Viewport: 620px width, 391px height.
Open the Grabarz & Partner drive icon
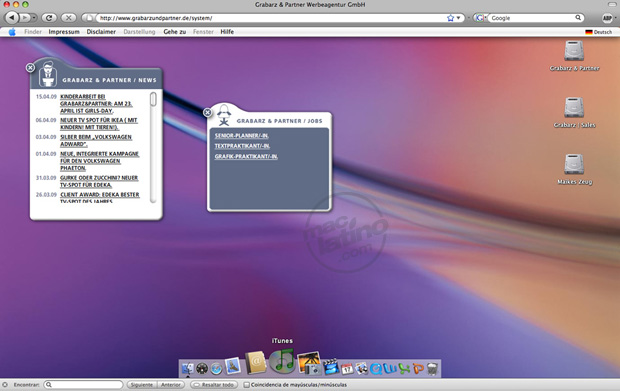574,51
